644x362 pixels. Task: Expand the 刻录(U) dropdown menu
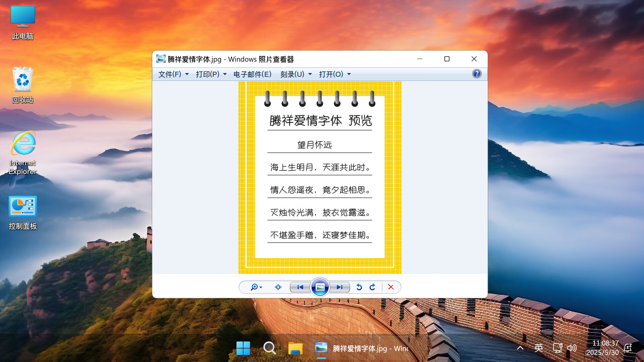pos(296,74)
